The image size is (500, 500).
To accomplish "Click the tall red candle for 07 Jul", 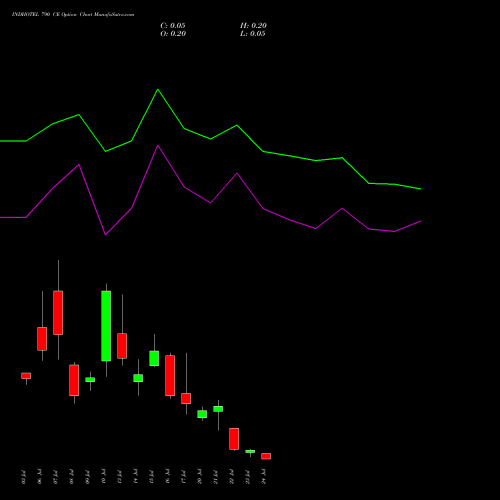I will point(58,313).
